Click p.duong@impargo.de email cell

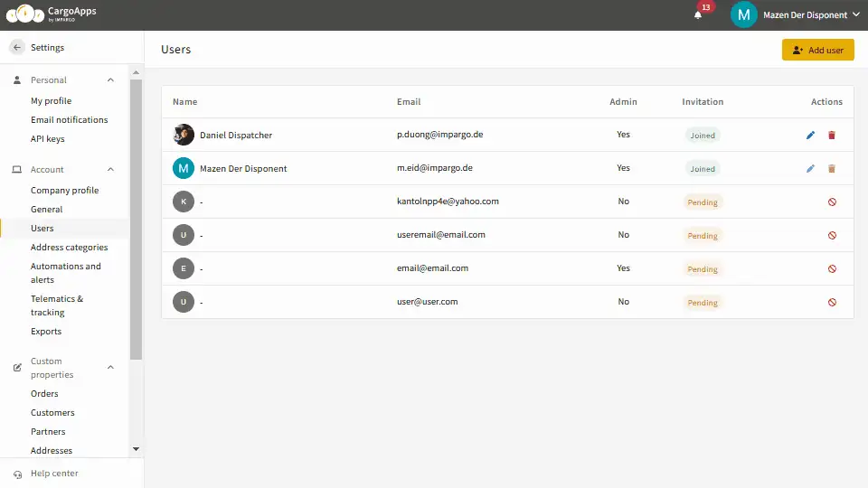pos(440,135)
